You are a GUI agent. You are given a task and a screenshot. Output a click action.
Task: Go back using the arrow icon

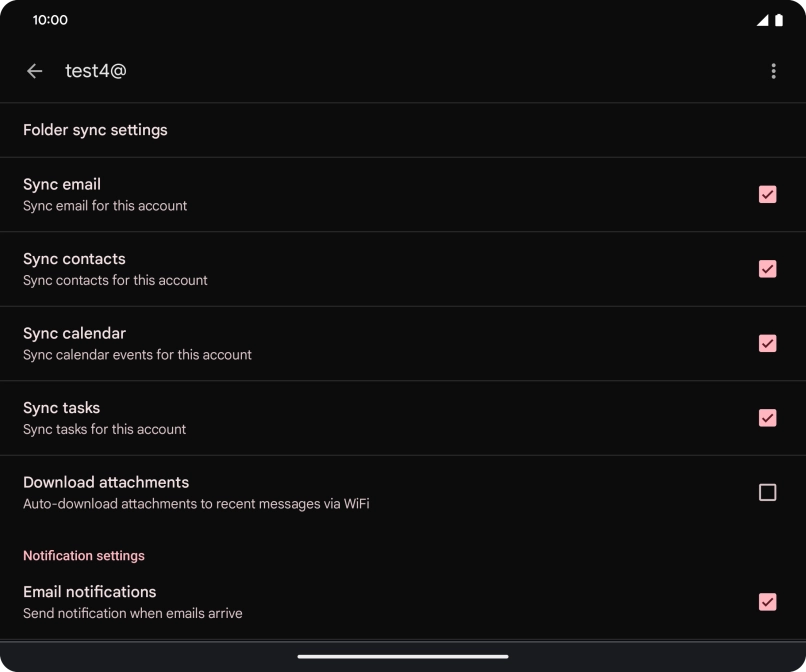35,71
